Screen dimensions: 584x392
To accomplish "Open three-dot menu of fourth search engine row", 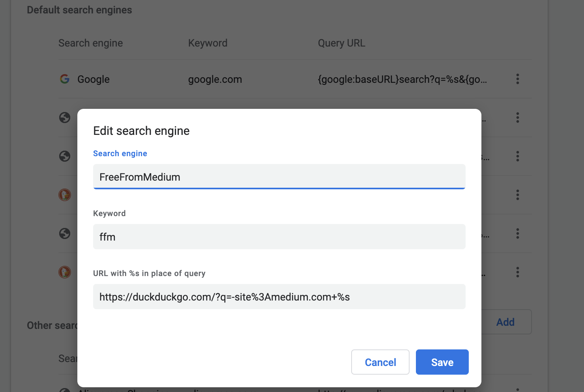I will [x=517, y=195].
